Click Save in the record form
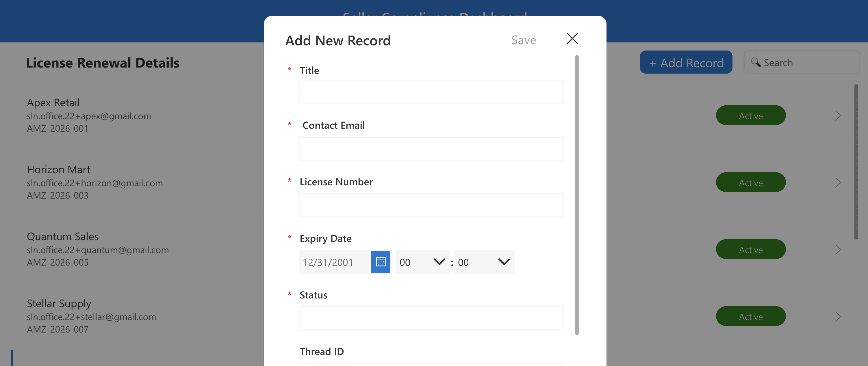This screenshot has height=366, width=868. pos(523,40)
